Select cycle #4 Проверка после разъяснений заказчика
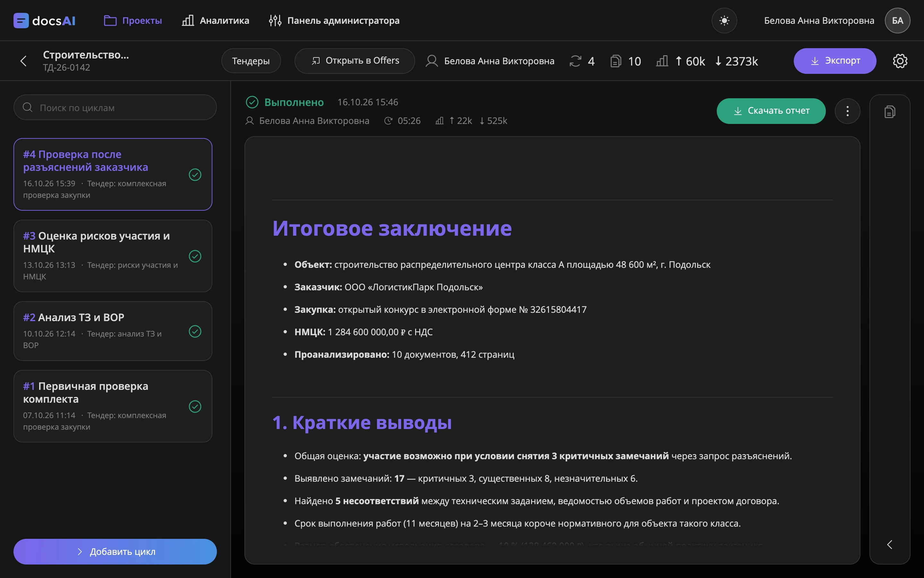Image resolution: width=924 pixels, height=578 pixels. (113, 174)
